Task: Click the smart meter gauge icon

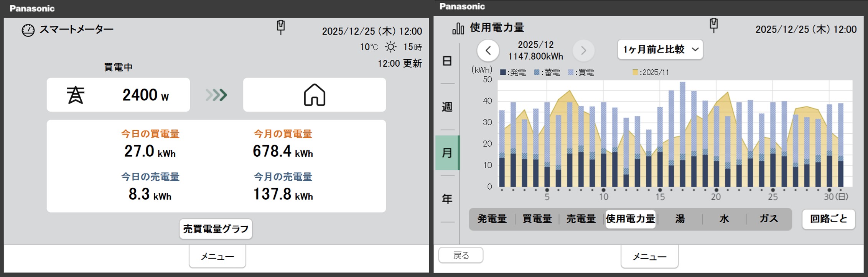Action: pos(28,30)
